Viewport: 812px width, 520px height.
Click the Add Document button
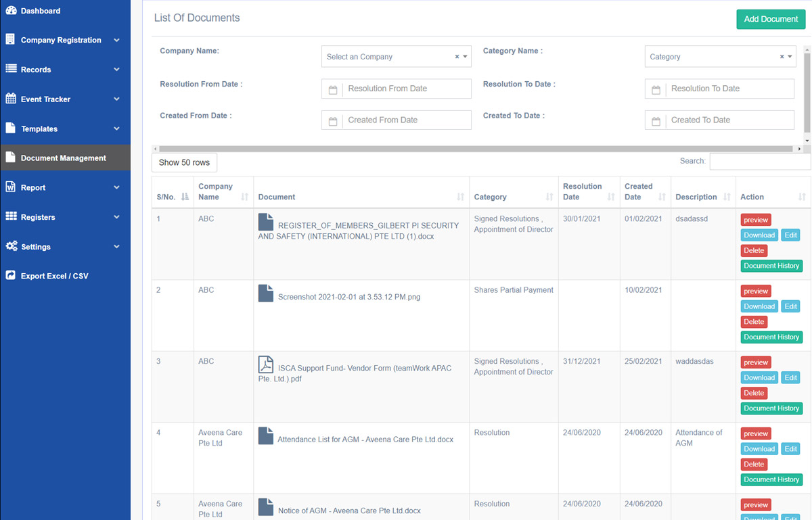point(771,19)
